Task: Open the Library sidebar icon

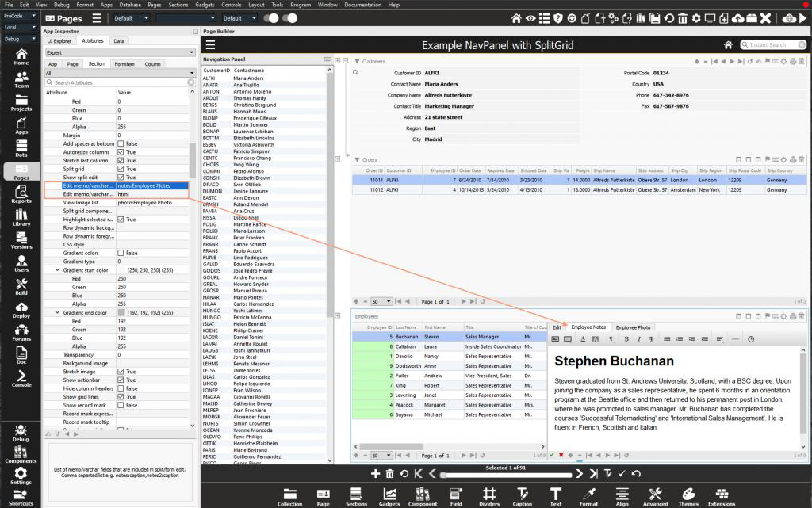Action: [21, 216]
